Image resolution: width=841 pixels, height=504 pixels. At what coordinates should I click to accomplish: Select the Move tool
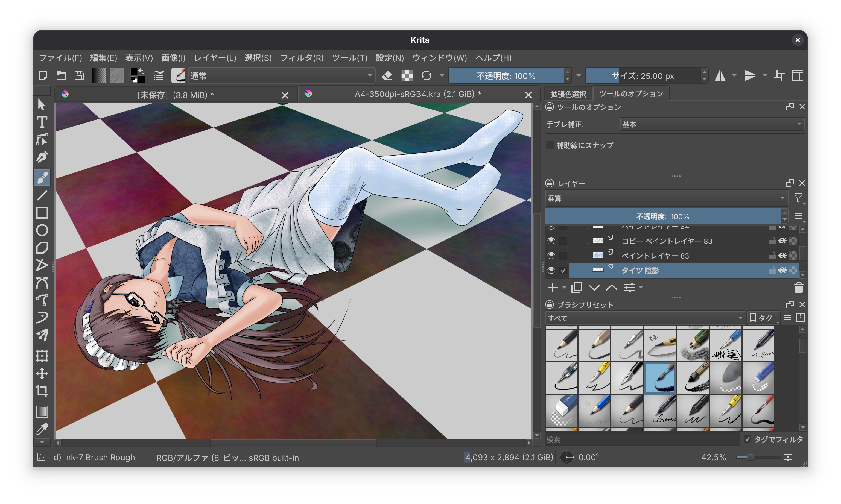[x=42, y=373]
